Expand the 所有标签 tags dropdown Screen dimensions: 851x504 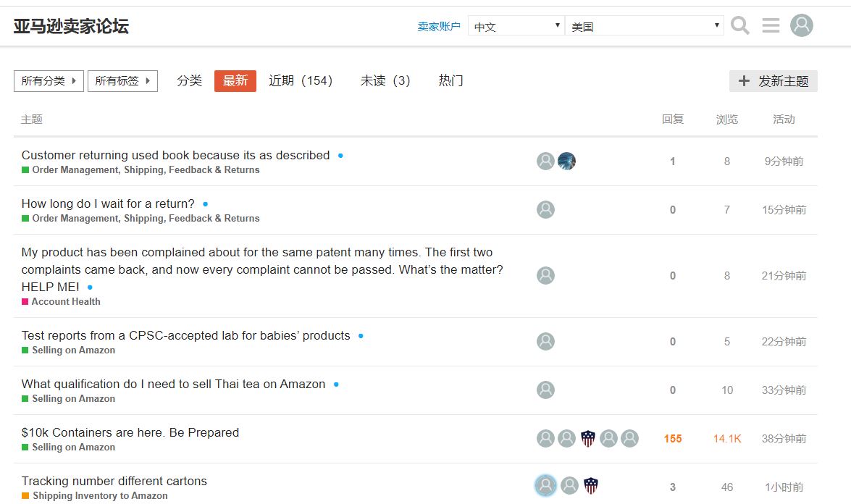(x=122, y=81)
